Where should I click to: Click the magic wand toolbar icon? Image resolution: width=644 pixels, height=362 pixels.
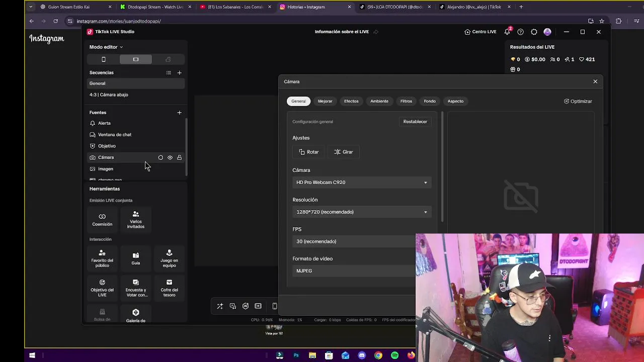[x=220, y=306]
